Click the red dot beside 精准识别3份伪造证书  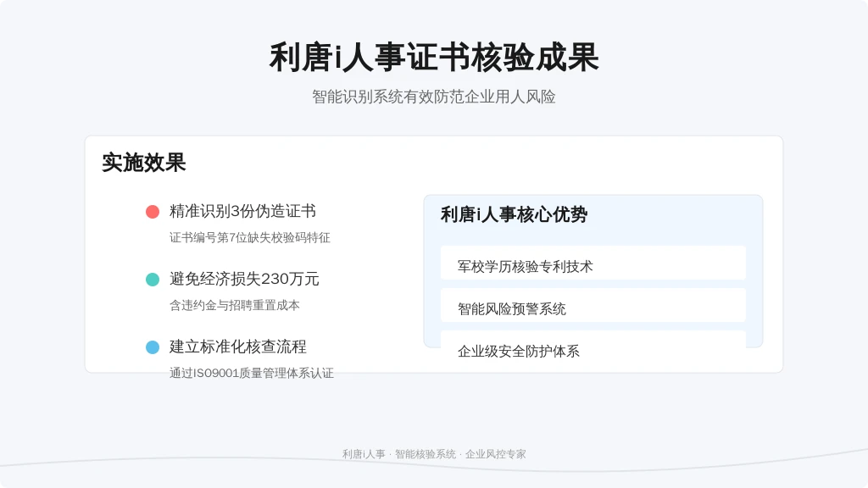click(x=153, y=212)
